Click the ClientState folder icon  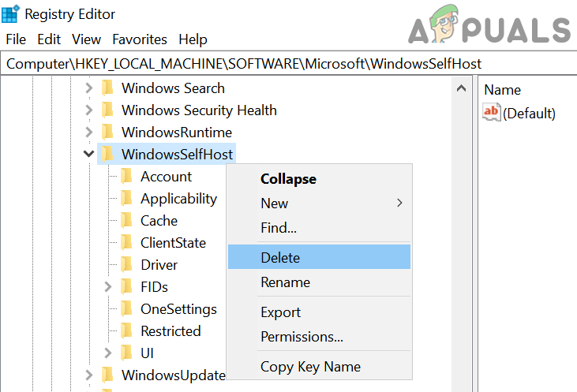click(126, 243)
